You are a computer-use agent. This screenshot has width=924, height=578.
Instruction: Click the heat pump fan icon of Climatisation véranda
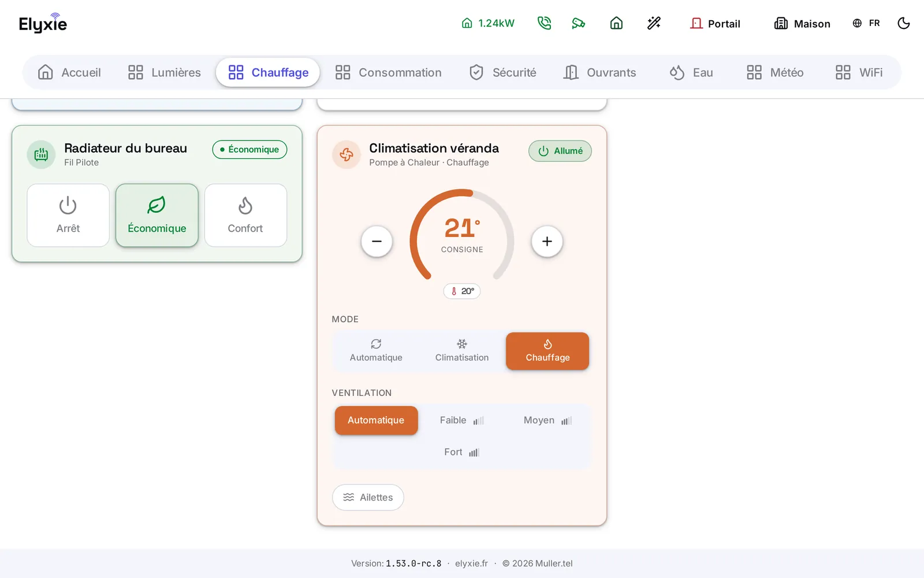[x=346, y=154]
